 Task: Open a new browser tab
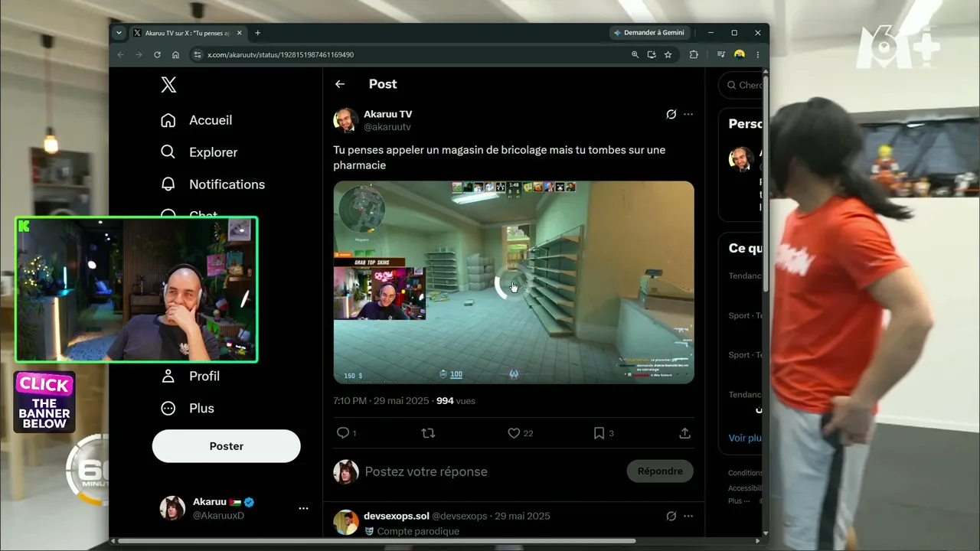[x=258, y=33]
